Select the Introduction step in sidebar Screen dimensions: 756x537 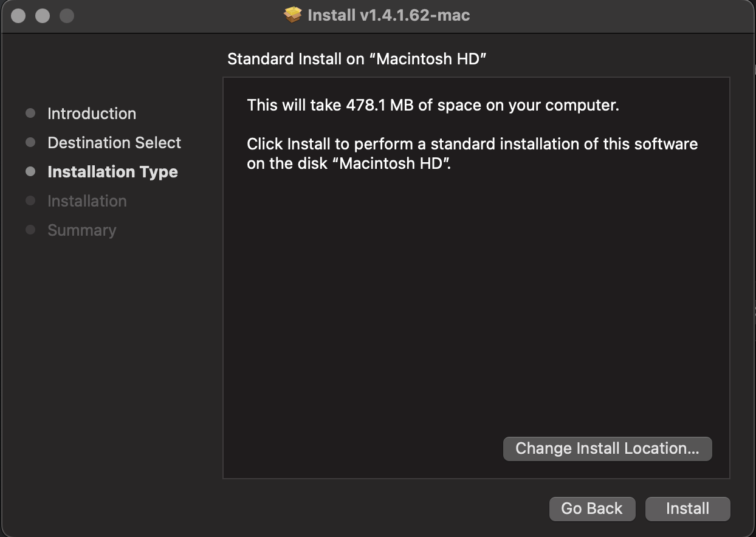click(92, 114)
